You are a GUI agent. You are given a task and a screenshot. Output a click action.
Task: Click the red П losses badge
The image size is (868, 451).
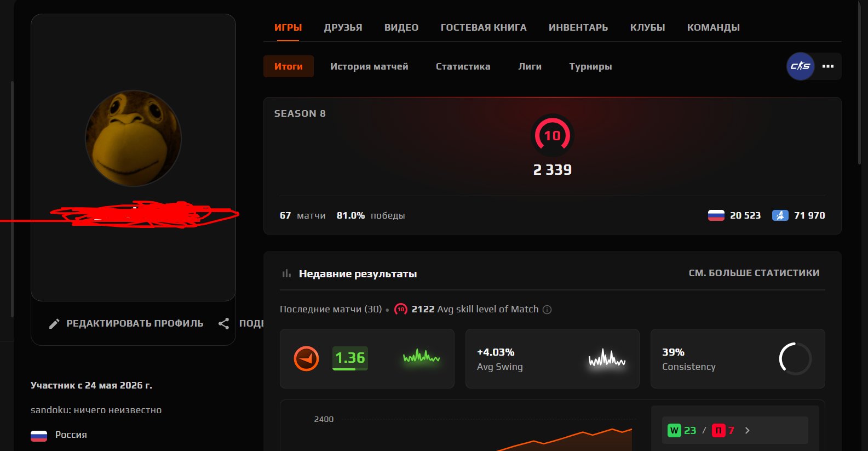point(718,430)
